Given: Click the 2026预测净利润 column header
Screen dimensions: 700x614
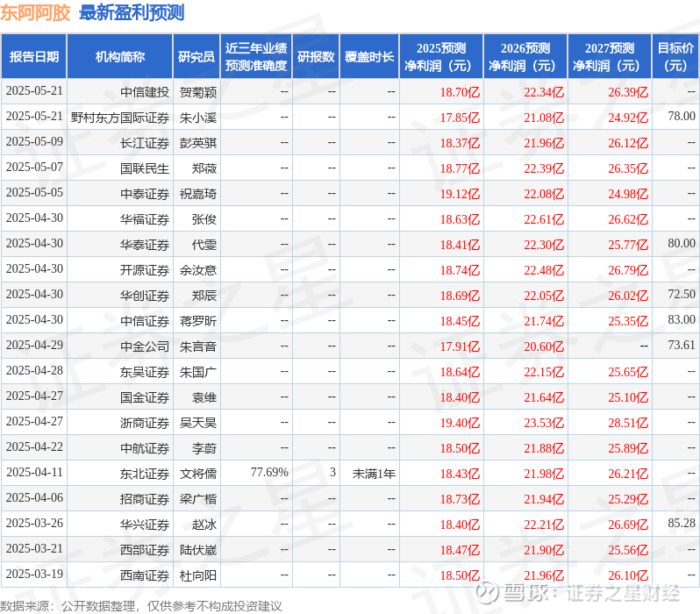Looking at the screenshot, I should pos(525,57).
